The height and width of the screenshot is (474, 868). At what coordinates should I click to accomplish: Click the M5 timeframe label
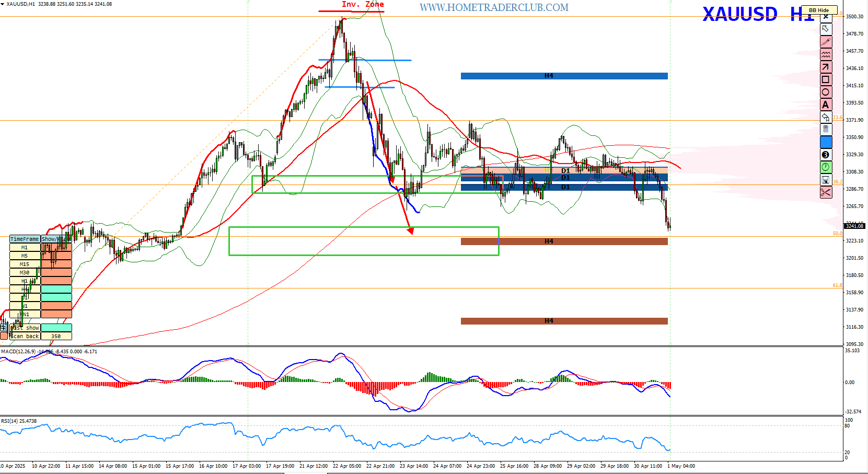coord(25,256)
